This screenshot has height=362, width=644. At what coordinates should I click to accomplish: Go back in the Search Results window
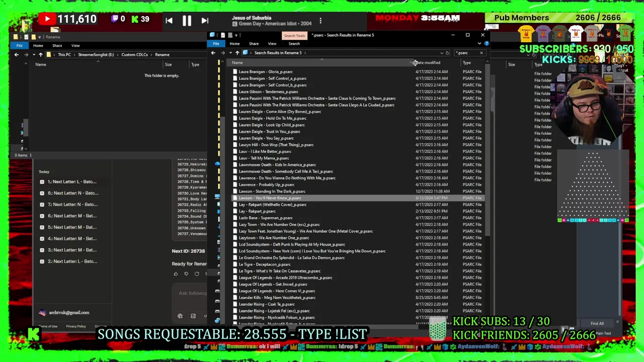tap(213, 53)
